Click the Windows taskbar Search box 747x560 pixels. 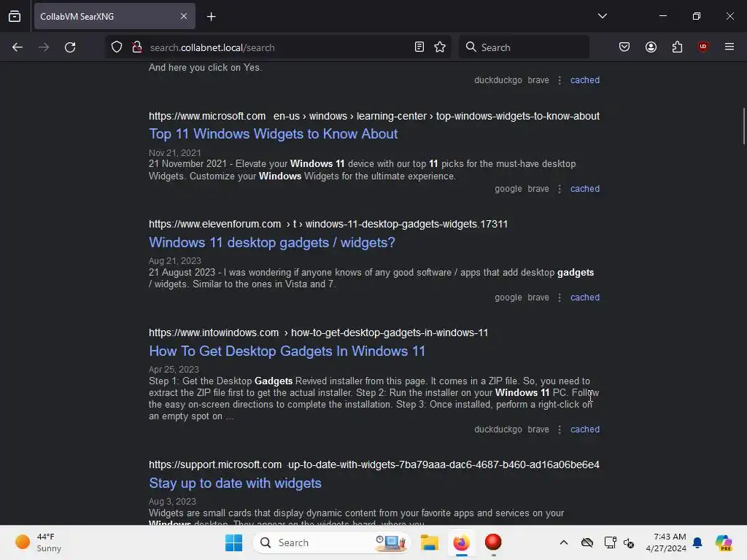click(x=332, y=542)
